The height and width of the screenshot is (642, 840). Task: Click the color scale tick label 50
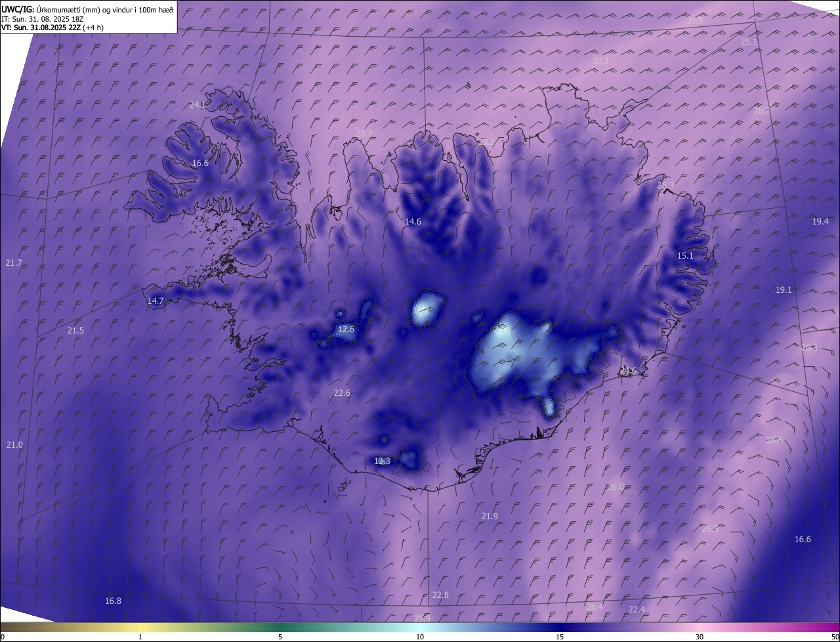pos(835,637)
